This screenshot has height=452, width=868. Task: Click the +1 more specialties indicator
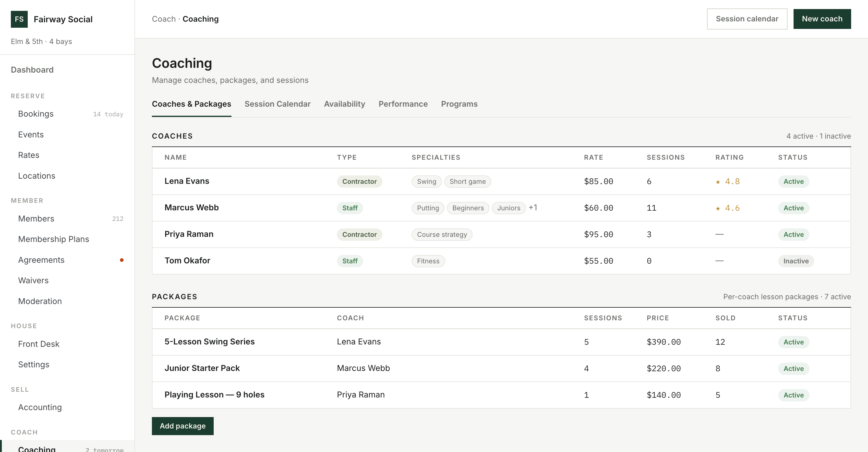[533, 208]
